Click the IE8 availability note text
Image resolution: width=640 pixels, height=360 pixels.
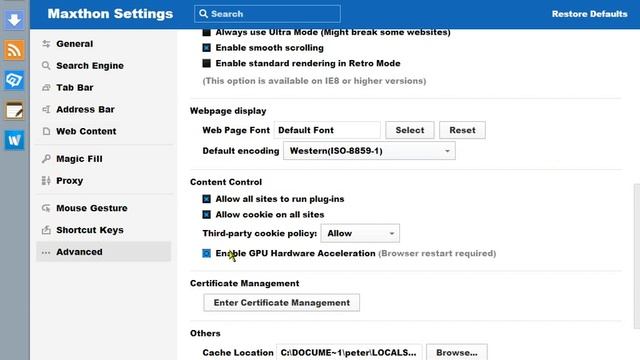[314, 81]
